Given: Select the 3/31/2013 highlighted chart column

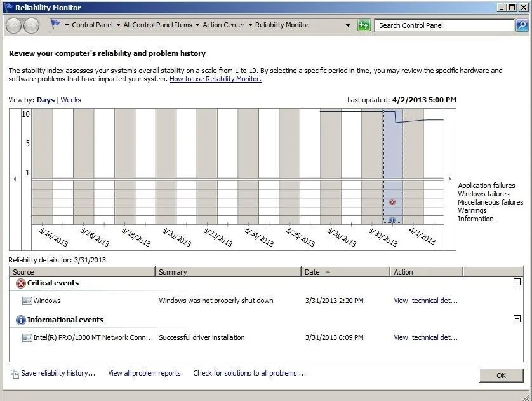Looking at the screenshot, I should click(393, 167).
